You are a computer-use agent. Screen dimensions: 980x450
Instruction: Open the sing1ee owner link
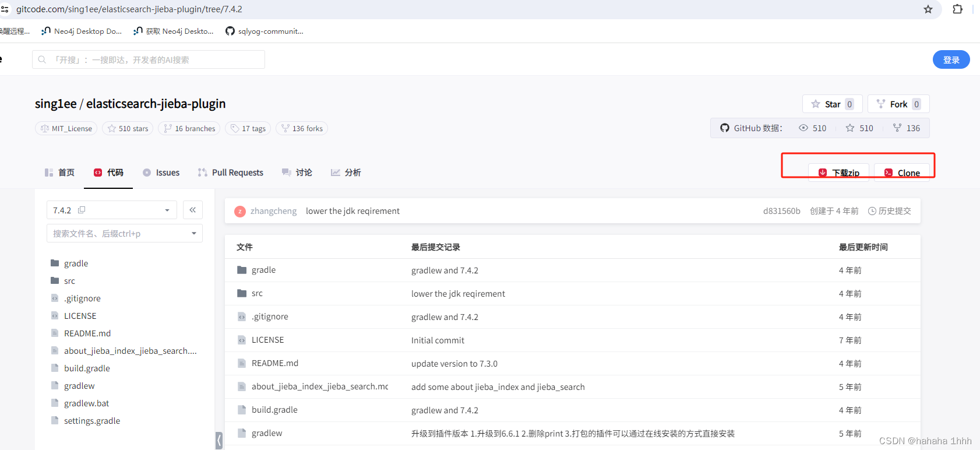point(55,104)
